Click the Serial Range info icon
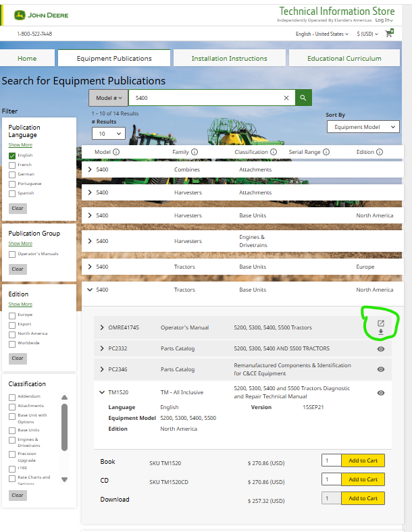412x532 pixels. click(327, 152)
